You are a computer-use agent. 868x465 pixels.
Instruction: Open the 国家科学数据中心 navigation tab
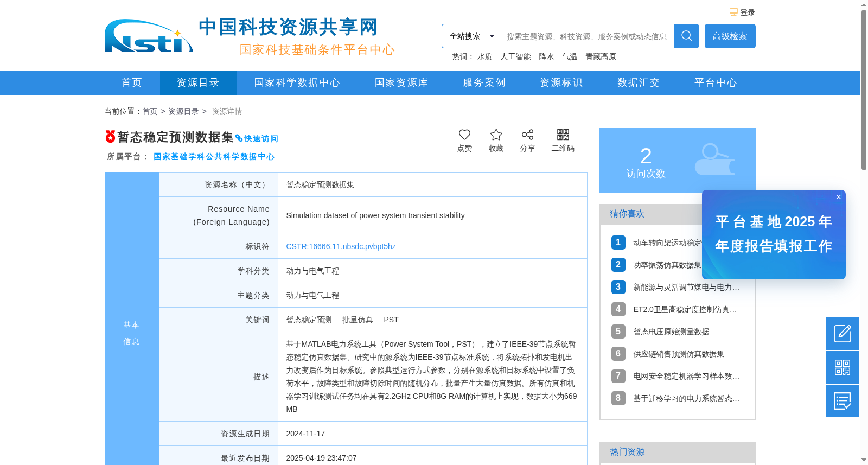click(x=297, y=82)
